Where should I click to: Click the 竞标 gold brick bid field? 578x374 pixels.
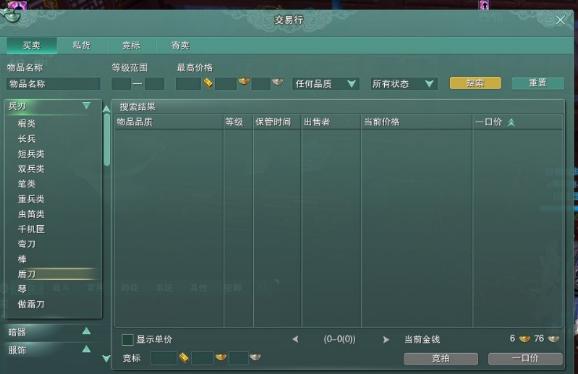[x=164, y=358]
